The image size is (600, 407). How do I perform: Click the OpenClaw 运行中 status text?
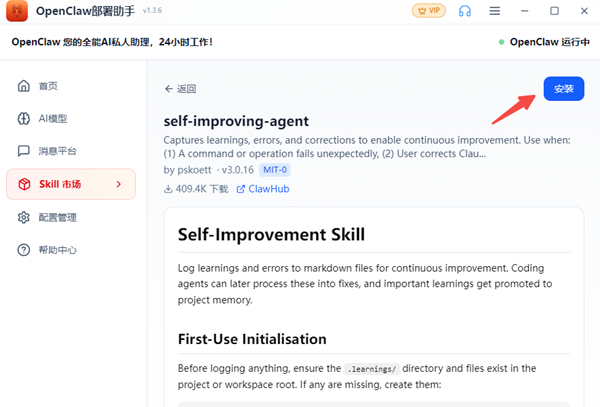pos(549,42)
